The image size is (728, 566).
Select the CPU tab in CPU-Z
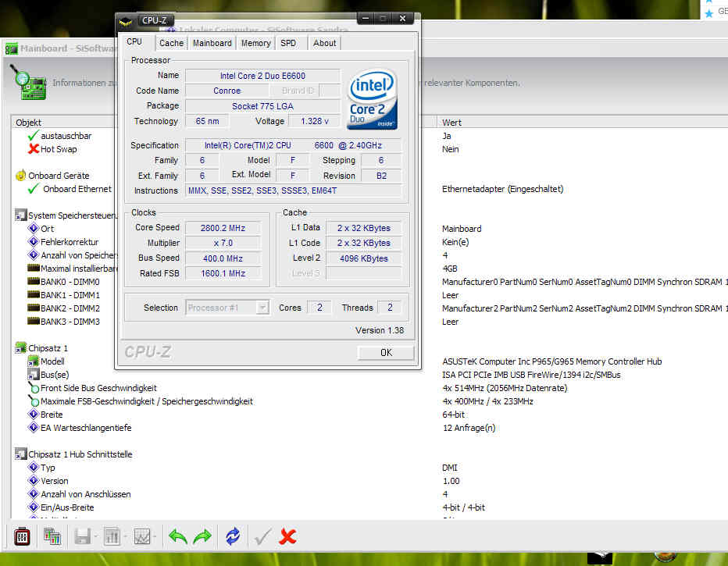(x=134, y=41)
